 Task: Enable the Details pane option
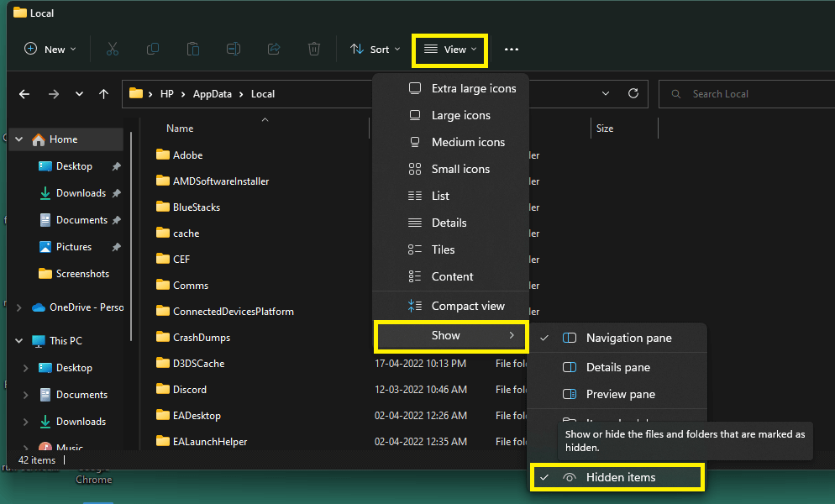(x=617, y=367)
